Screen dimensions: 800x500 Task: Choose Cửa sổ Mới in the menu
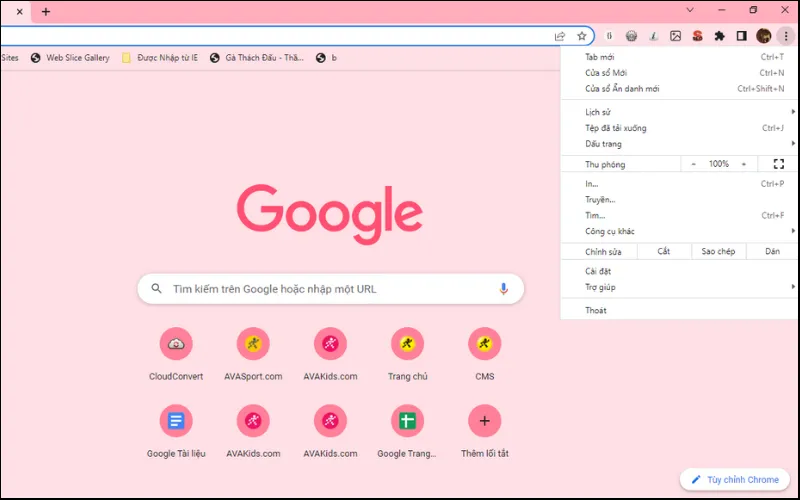click(x=679, y=72)
